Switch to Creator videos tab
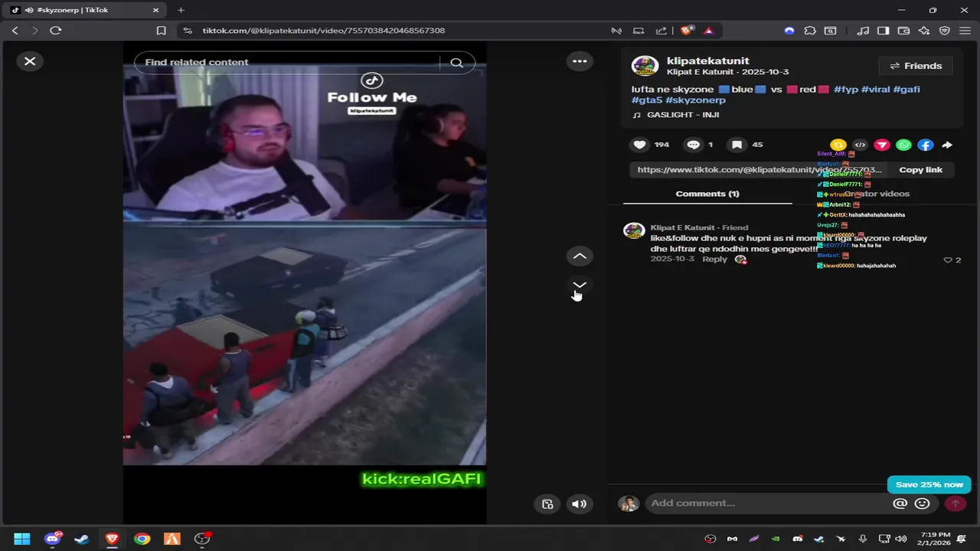This screenshot has height=551, width=980. tap(877, 194)
